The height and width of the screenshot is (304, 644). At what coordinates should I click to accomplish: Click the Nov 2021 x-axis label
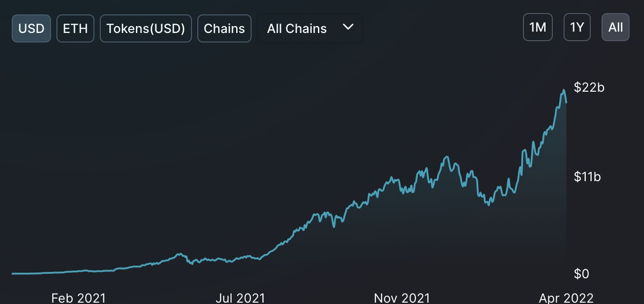pyautogui.click(x=401, y=298)
